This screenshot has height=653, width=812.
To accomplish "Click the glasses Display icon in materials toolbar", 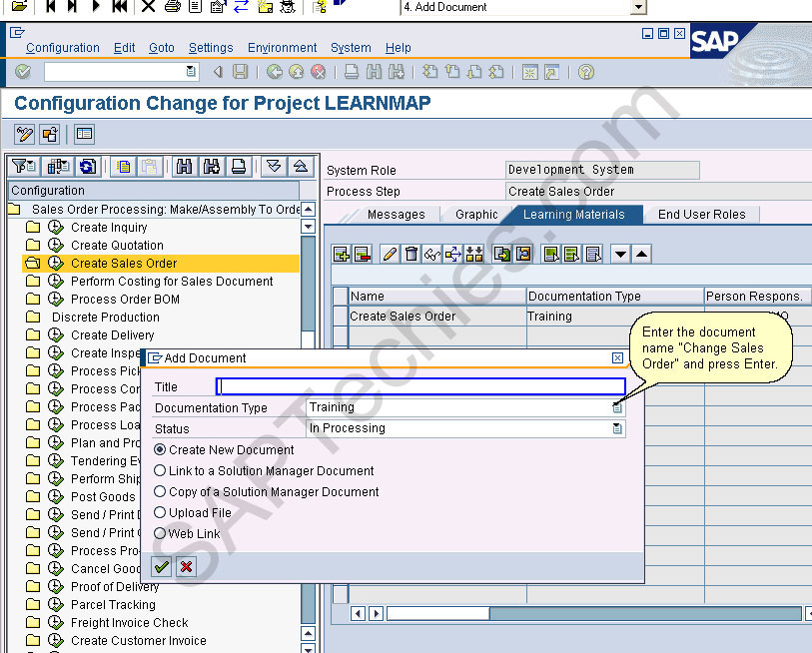I will coord(431,255).
